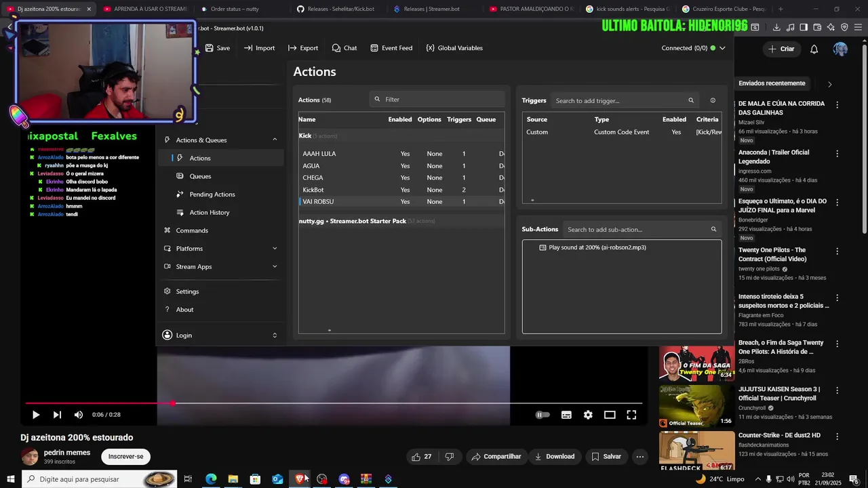Open Event Feed in Streamer.bot
This screenshot has height=488, width=868.
coord(391,48)
